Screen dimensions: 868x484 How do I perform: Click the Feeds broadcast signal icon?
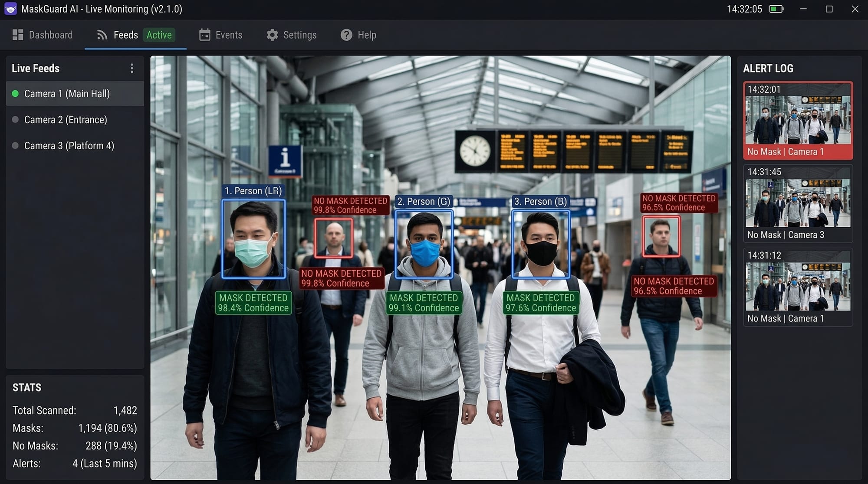click(x=102, y=35)
